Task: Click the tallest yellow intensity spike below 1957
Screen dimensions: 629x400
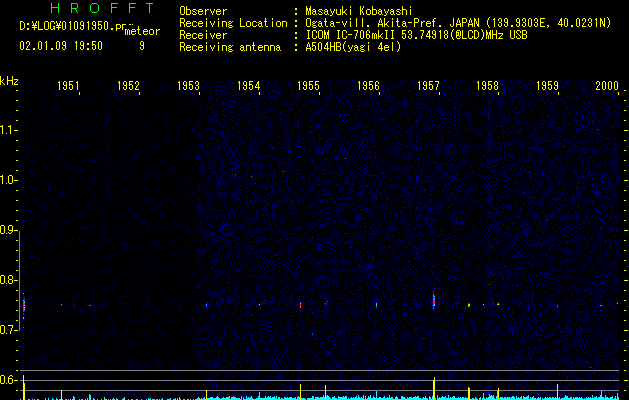Action: click(x=434, y=388)
